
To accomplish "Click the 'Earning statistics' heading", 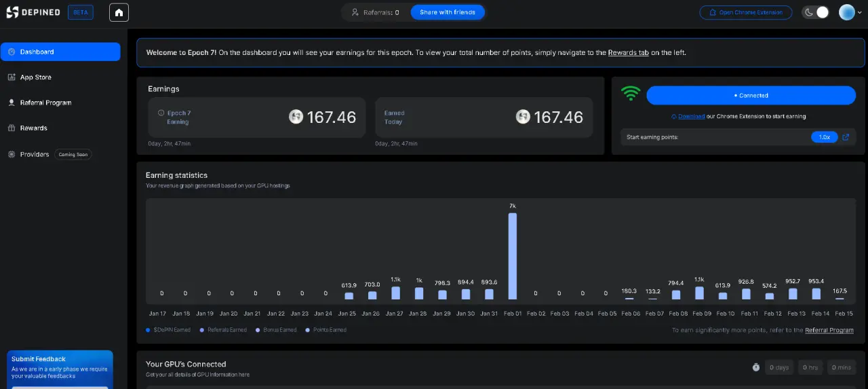I will point(176,175).
